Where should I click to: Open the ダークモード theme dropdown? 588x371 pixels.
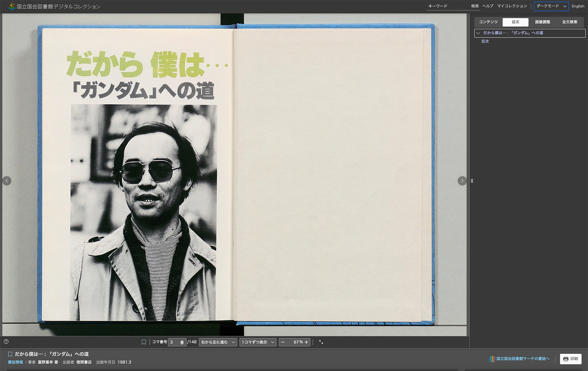tap(551, 6)
